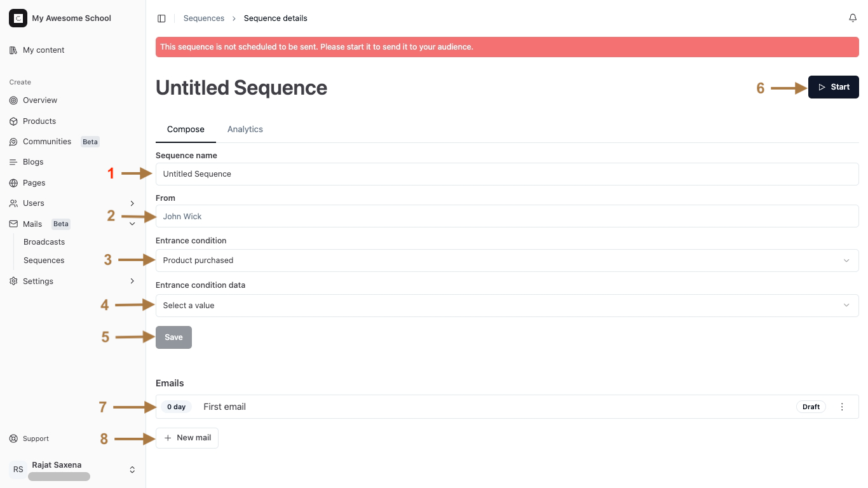Click the progress bar under Rajat Saxena
Image resolution: width=868 pixels, height=488 pixels.
pyautogui.click(x=59, y=476)
